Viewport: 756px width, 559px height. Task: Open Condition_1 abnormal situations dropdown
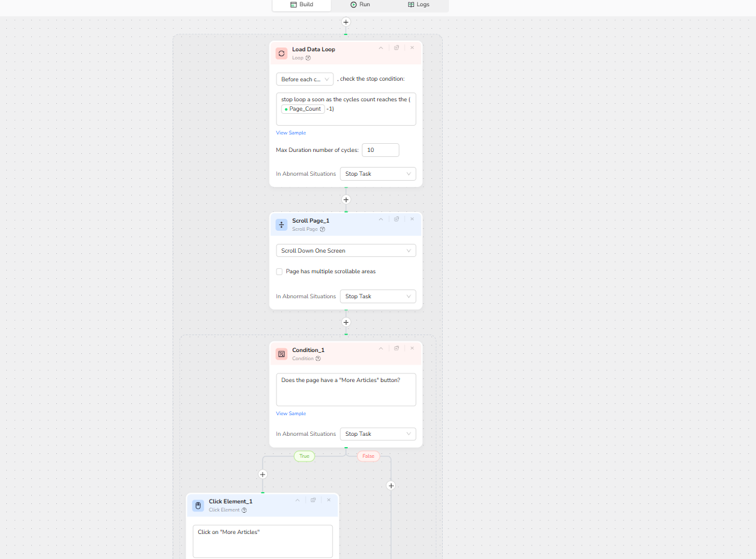378,434
